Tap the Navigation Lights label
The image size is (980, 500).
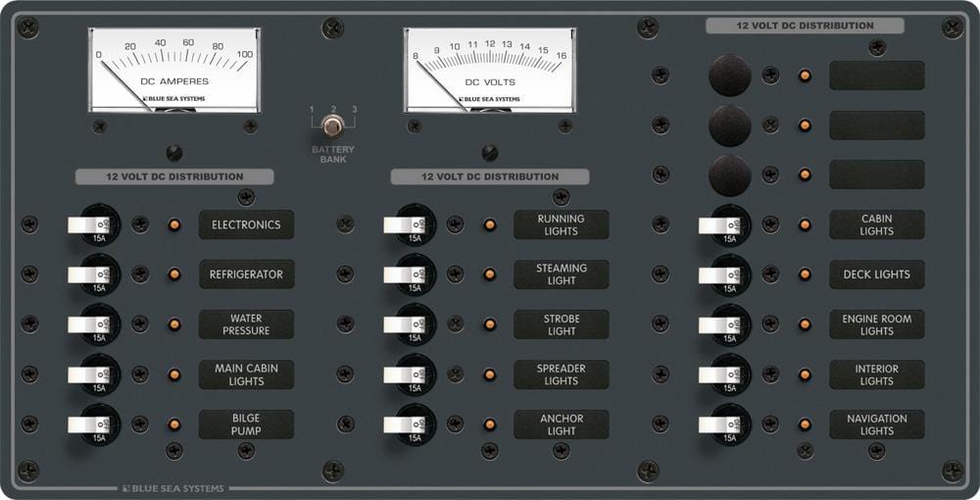click(876, 425)
